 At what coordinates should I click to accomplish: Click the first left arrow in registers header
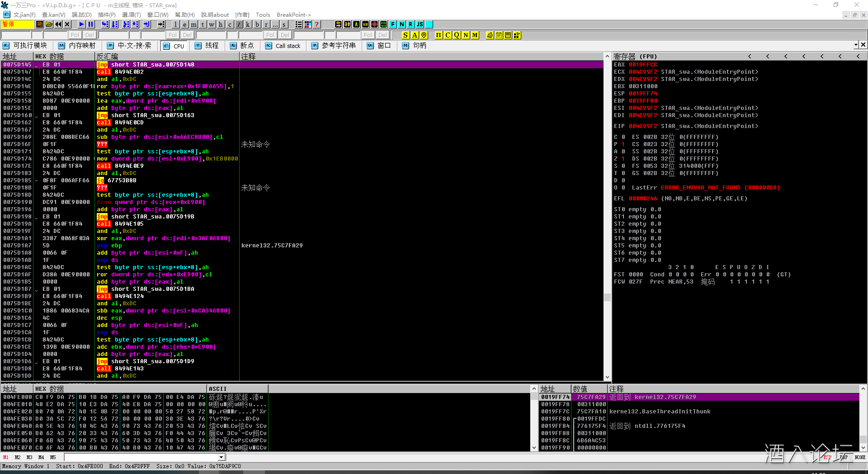pos(750,57)
